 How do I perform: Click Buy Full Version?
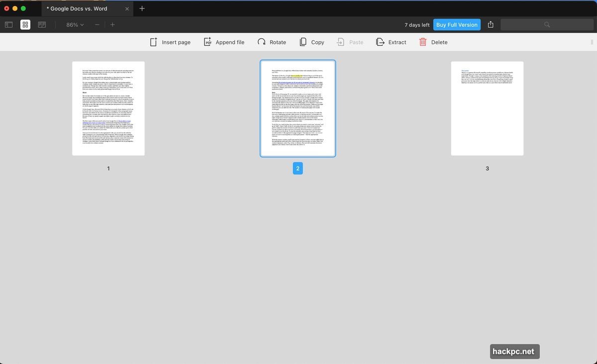(456, 24)
